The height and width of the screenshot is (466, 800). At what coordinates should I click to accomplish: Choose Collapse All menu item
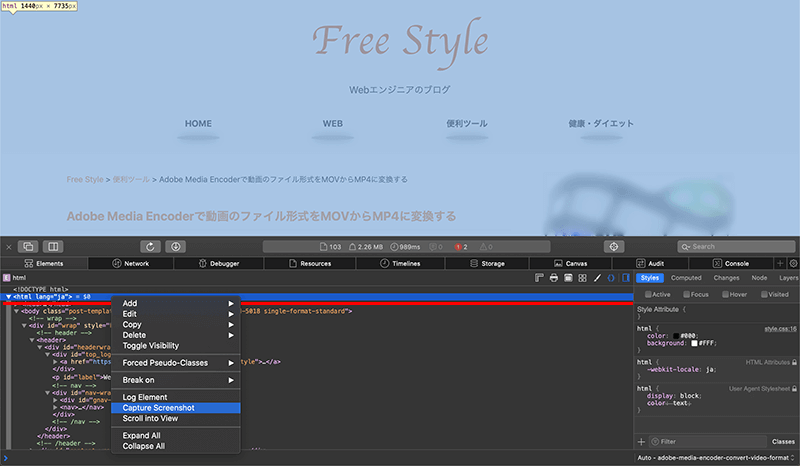[176, 446]
